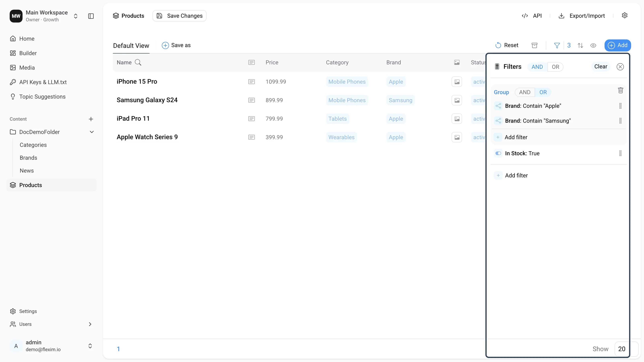Close the Filters panel
Image resolution: width=644 pixels, height=362 pixels.
pos(620,67)
